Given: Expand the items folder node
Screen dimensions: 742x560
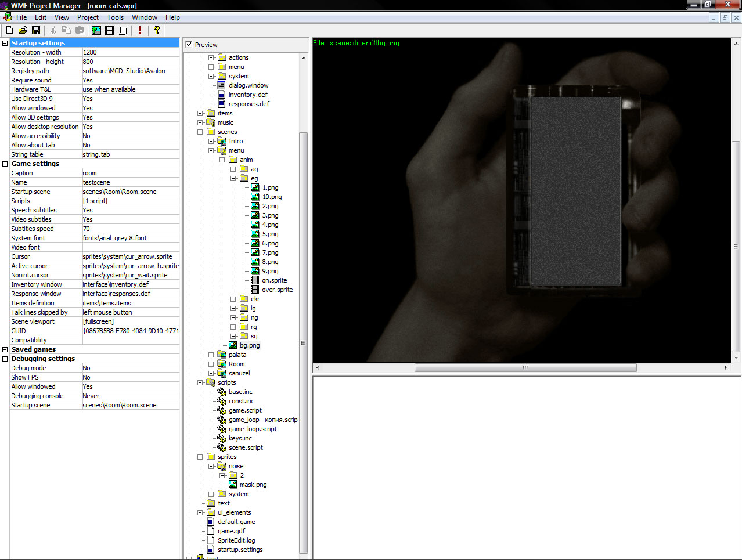Looking at the screenshot, I should click(x=200, y=113).
